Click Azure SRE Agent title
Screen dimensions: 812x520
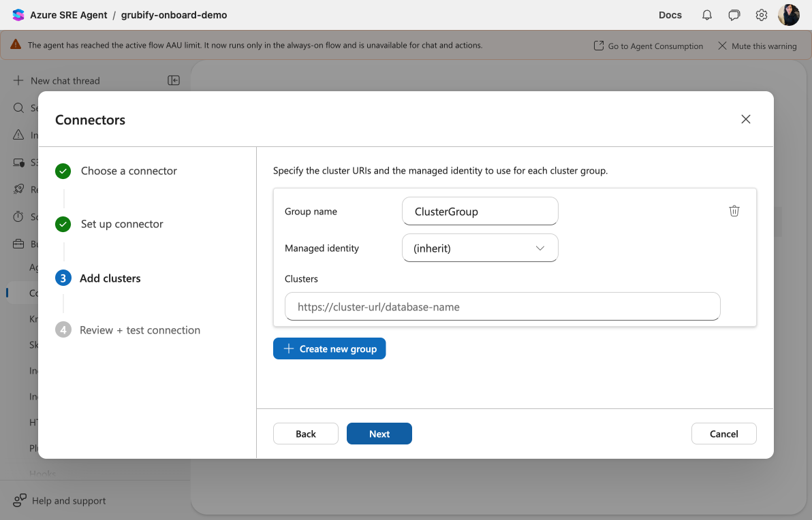[68, 15]
